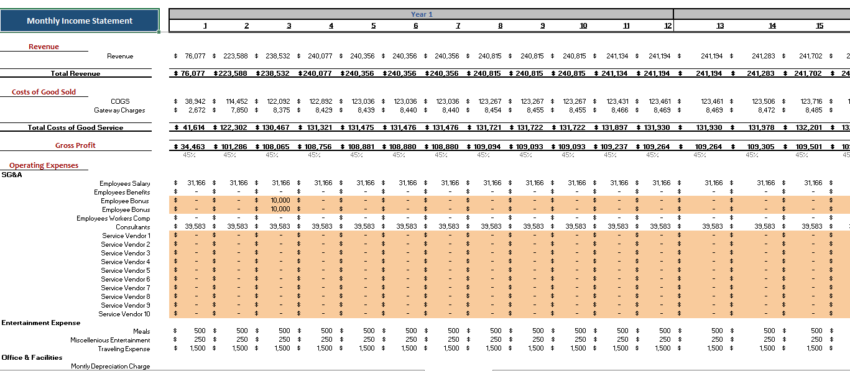Click the COGS row label
Image resolution: width=850 pixels, height=371 pixels.
pyautogui.click(x=120, y=101)
